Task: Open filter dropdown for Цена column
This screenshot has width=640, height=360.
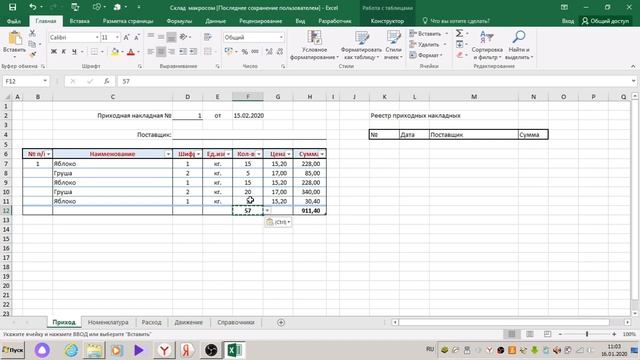Action: pos(289,154)
